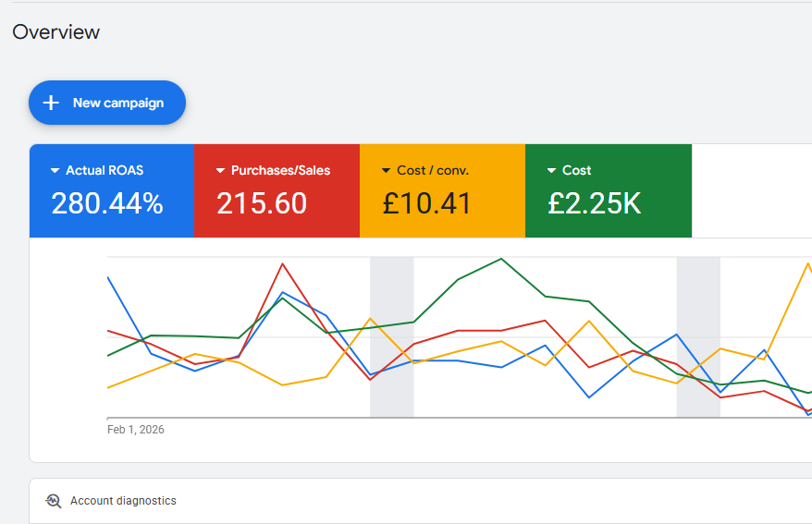Screen dimensions: 812x524
Task: Select the red Purchases/Sales scorecard
Action: coord(277,191)
